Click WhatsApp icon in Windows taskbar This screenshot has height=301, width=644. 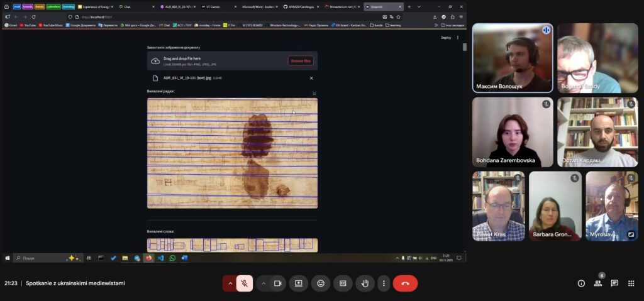coord(172,258)
